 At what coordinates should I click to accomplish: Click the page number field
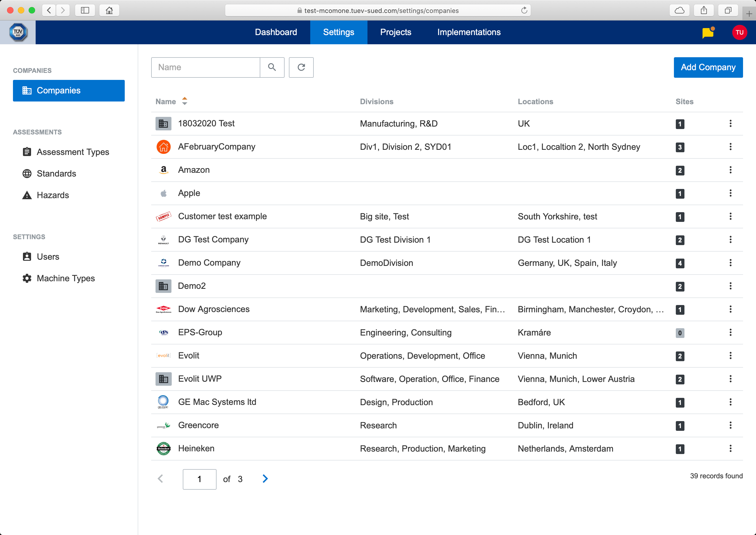(x=199, y=479)
